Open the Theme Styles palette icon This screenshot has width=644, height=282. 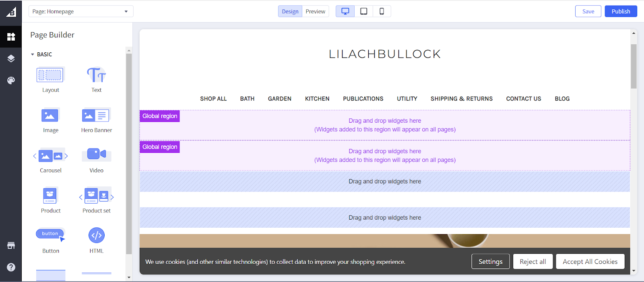click(x=11, y=80)
